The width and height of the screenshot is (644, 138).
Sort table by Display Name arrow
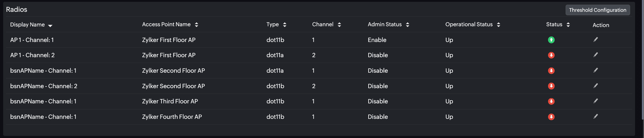50,25
